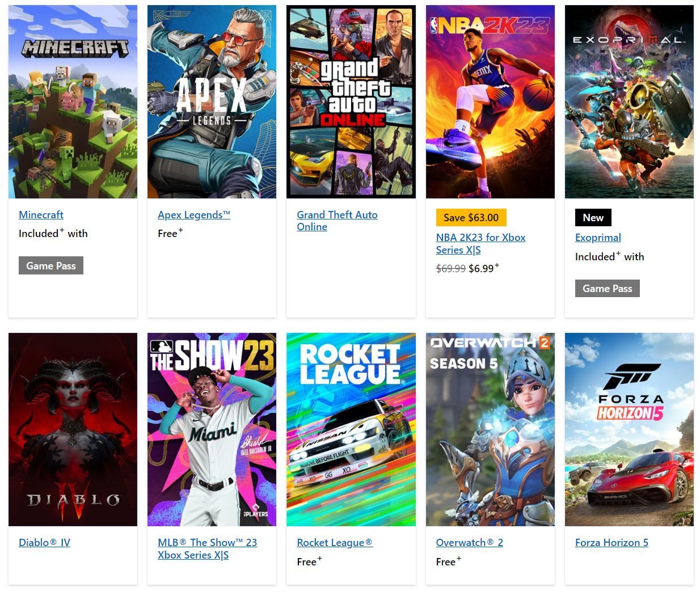Follow the Rocket League® link
This screenshot has height=596, width=700.
[x=335, y=543]
